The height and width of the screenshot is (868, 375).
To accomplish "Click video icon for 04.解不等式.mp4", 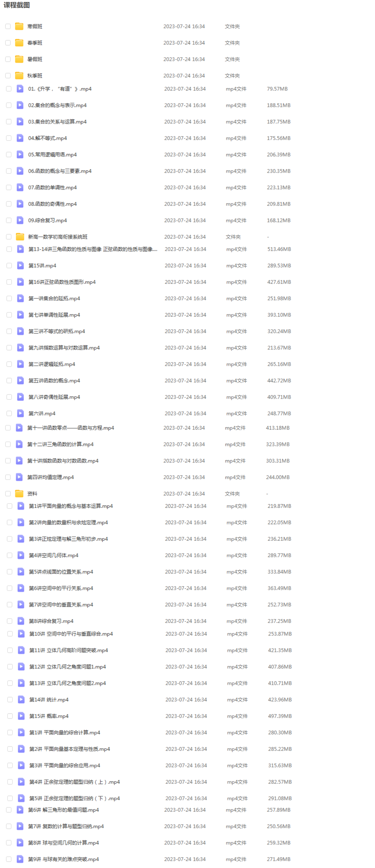I will click(20, 138).
